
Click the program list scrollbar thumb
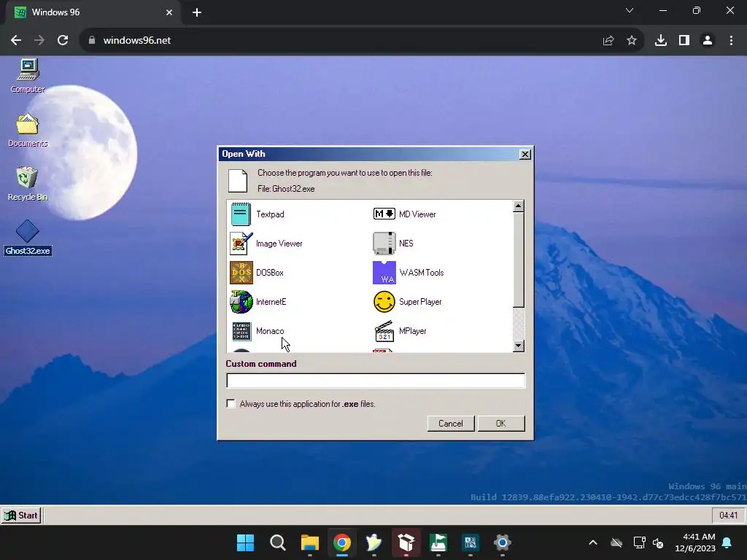(519, 260)
